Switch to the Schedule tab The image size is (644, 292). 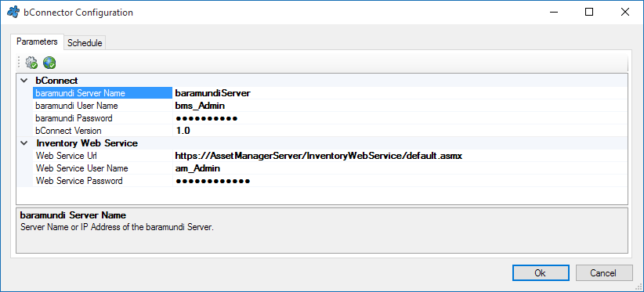[85, 42]
